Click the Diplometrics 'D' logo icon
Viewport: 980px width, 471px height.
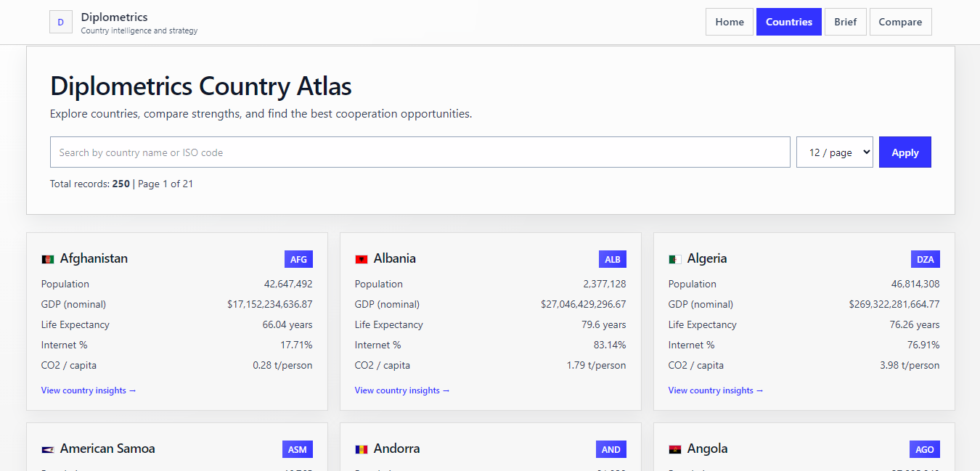tap(60, 22)
